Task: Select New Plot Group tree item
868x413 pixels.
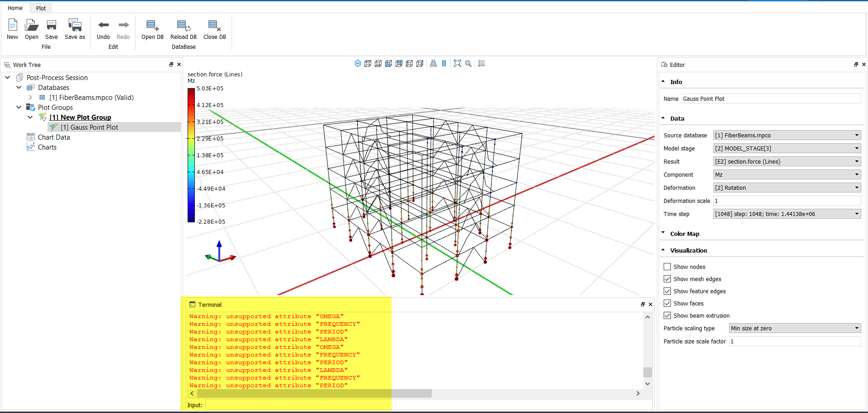Action: [80, 117]
